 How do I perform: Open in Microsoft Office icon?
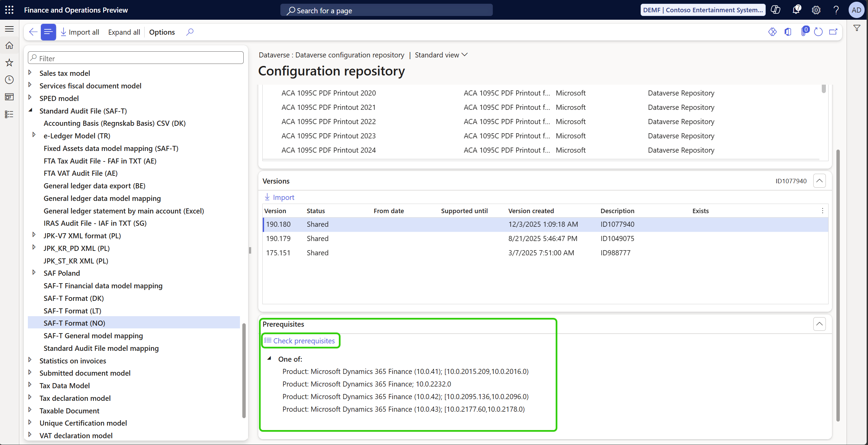pos(788,32)
